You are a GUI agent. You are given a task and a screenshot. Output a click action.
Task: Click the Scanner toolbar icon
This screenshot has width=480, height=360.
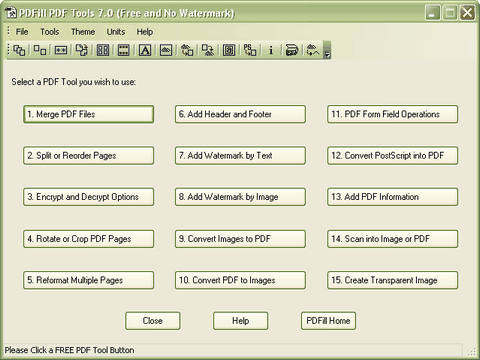[292, 50]
